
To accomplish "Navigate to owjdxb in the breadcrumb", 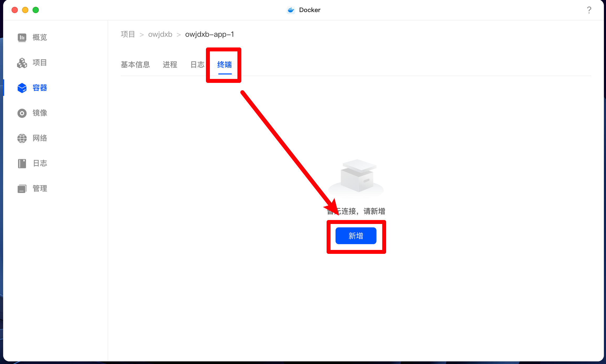I will pos(160,34).
